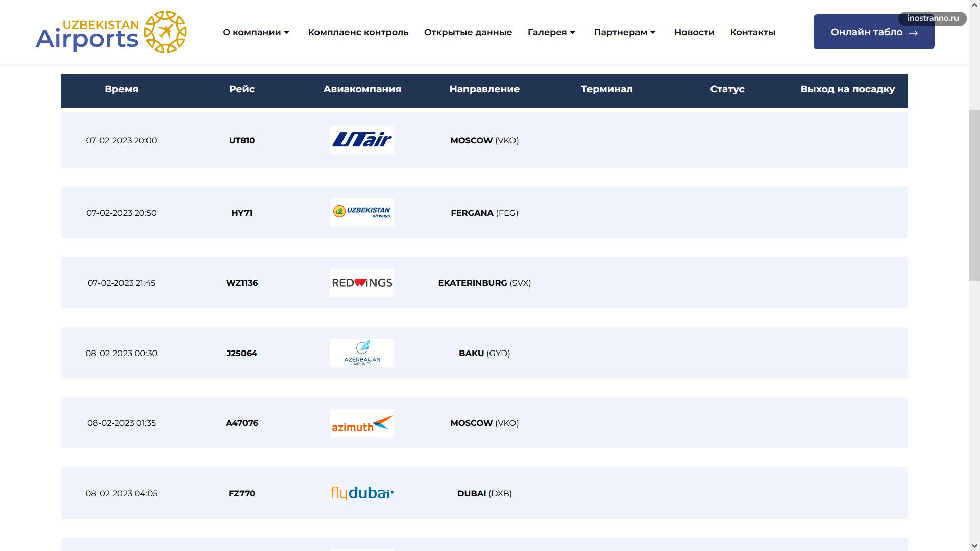Open 'Открытые данные' page
980x551 pixels.
[x=468, y=32]
